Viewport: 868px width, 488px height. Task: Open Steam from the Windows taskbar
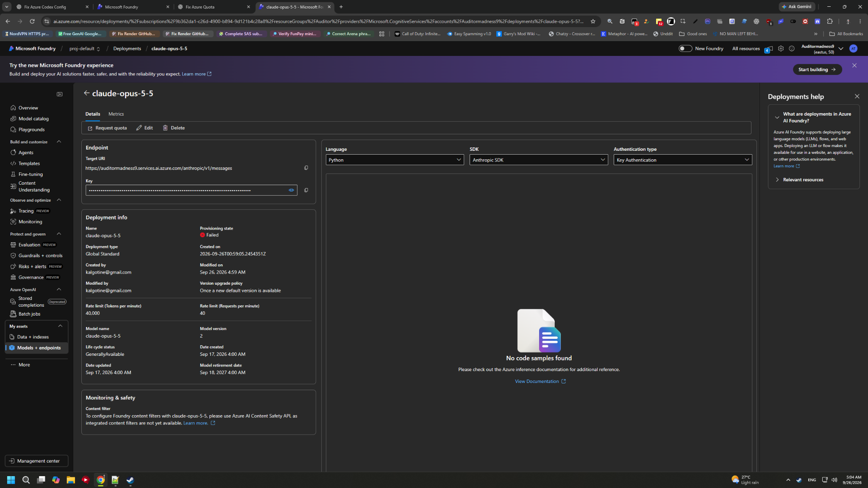(x=130, y=480)
